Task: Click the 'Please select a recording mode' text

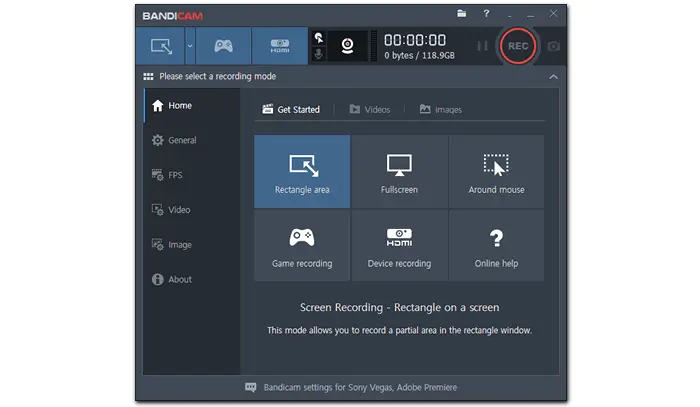Action: coord(217,77)
